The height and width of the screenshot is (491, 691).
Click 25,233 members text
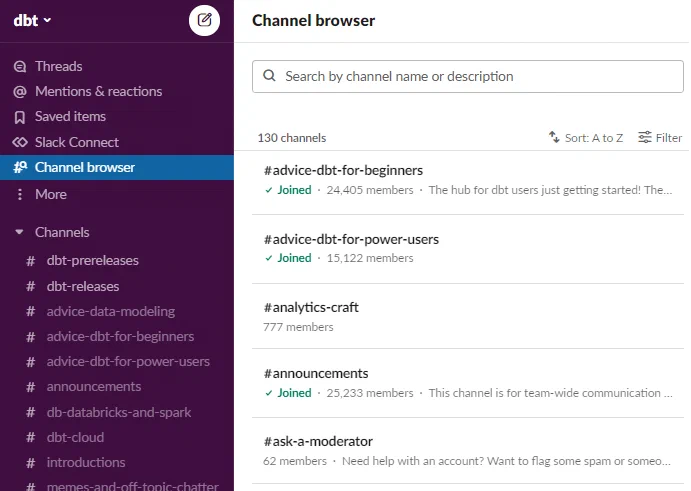click(370, 393)
